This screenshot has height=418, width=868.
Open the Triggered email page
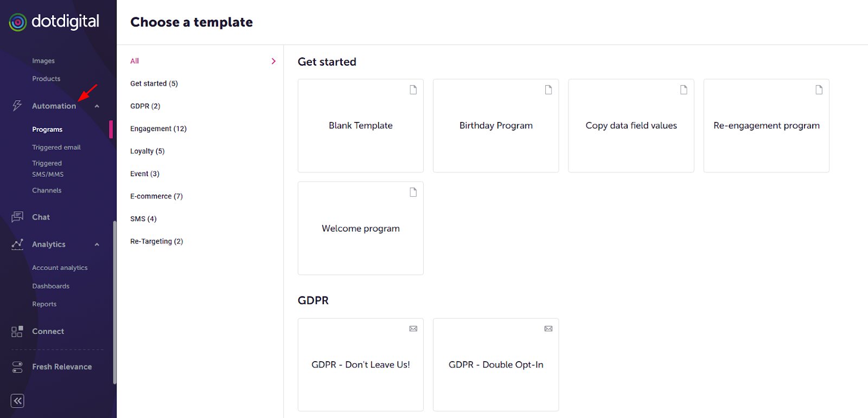point(56,147)
